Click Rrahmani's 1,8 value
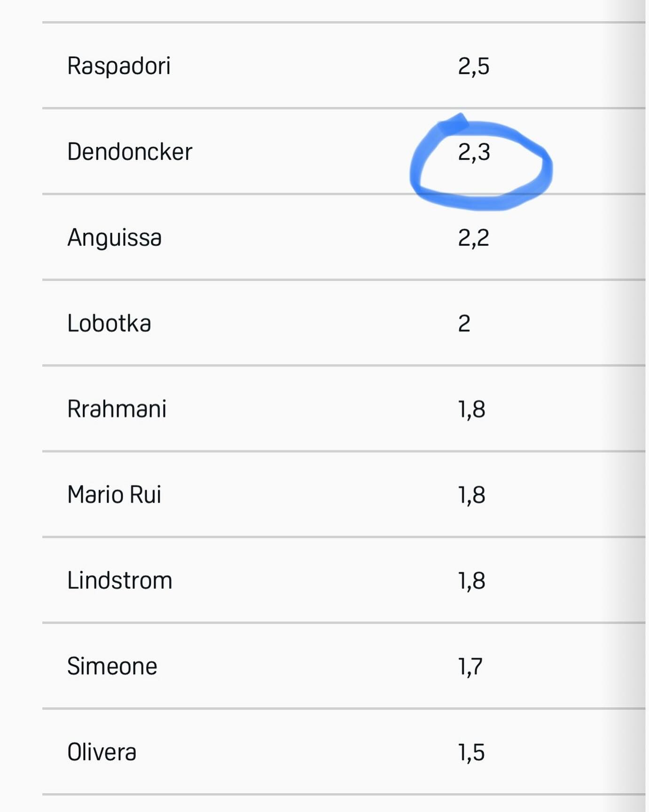 472,409
